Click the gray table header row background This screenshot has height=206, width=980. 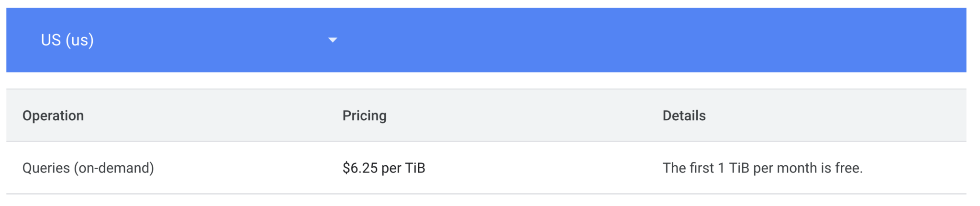(486, 115)
